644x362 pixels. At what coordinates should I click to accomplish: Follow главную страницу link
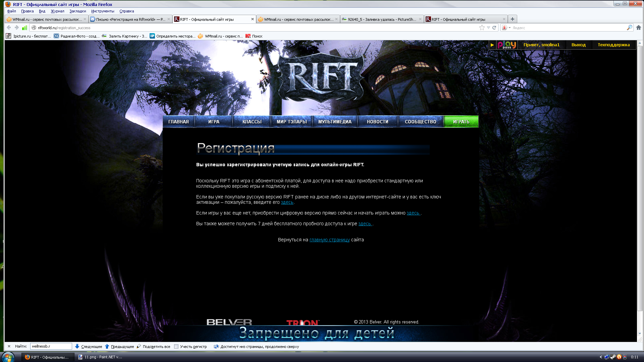(x=329, y=240)
